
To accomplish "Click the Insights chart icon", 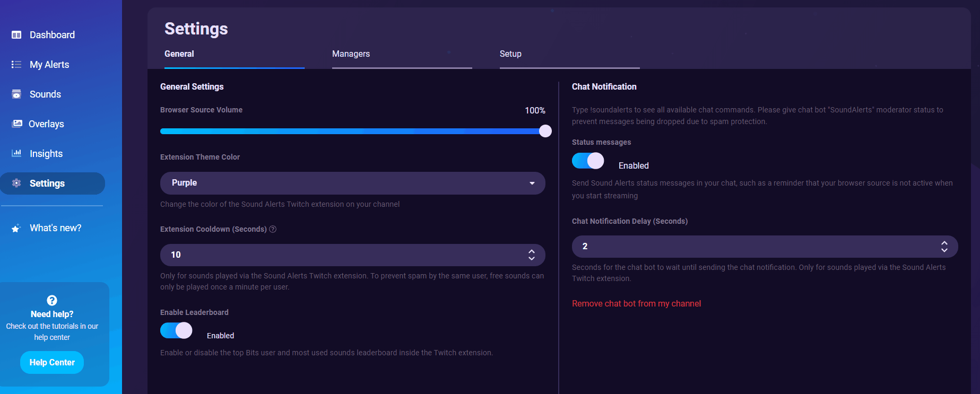I will pos(16,153).
